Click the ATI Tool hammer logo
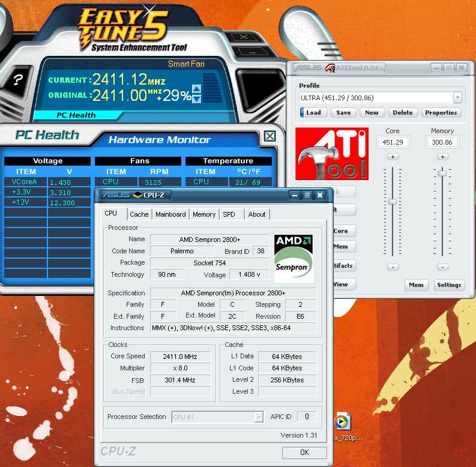Screen dimensions: 476x467 [331, 155]
